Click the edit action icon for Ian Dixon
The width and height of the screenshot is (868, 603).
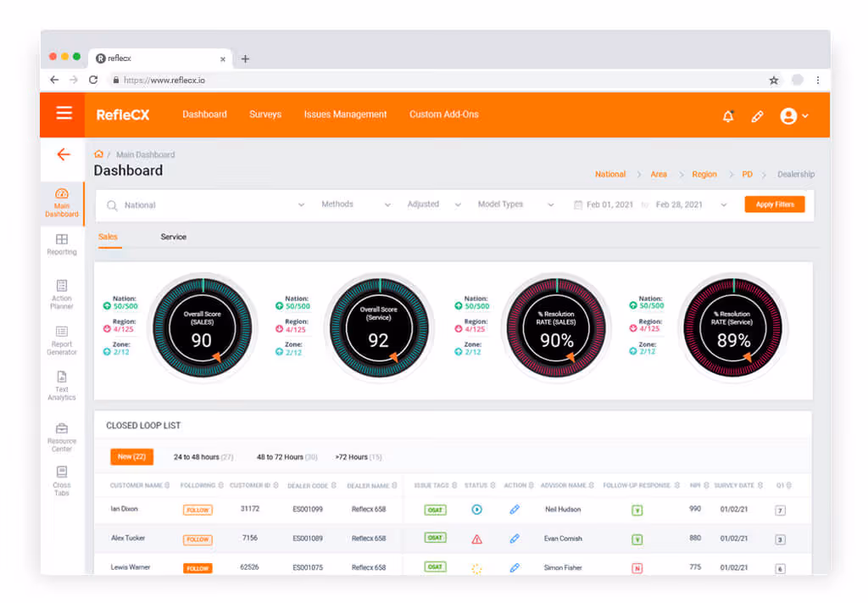tap(515, 509)
